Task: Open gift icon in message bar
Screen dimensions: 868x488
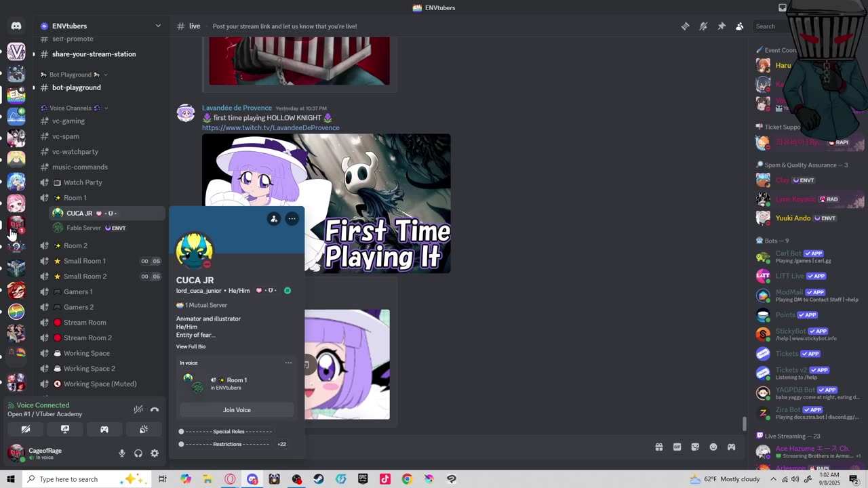Action: coord(658,447)
